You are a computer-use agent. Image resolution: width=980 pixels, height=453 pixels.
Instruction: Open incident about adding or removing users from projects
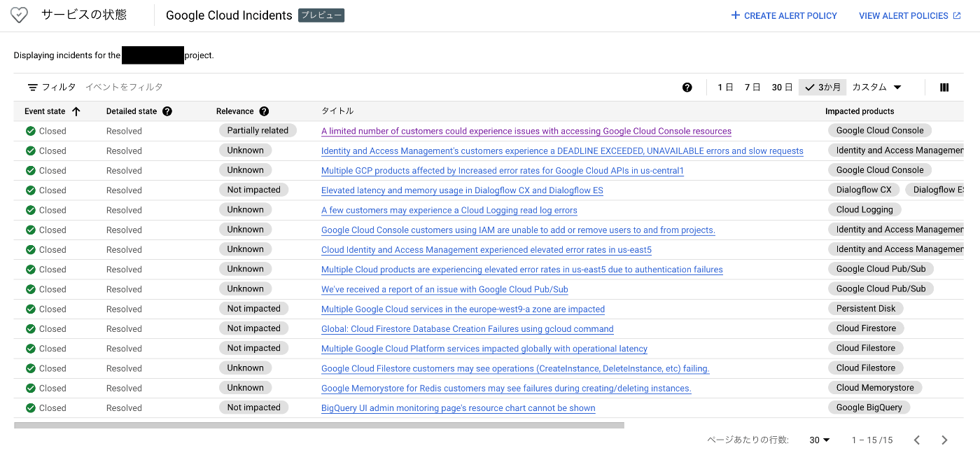518,230
